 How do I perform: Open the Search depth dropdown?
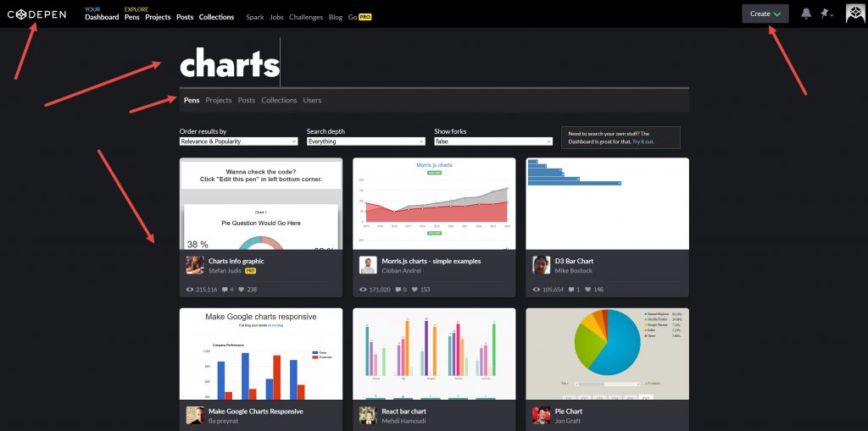pyautogui.click(x=365, y=141)
